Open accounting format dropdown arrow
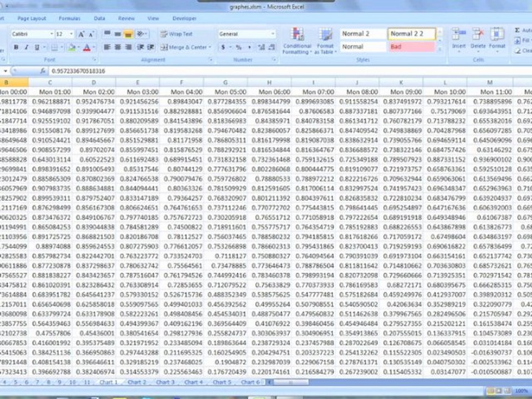Screen dimensions: 532x399 (230, 47)
